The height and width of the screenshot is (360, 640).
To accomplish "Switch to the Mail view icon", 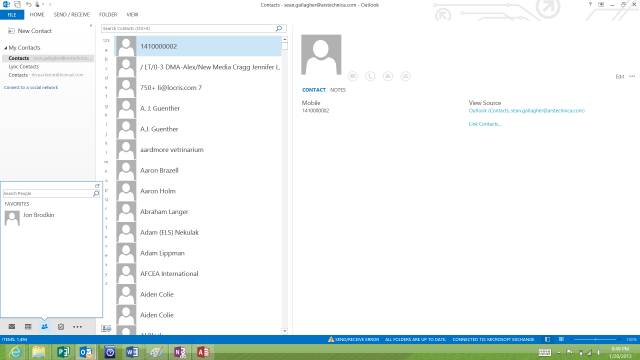I will point(12,327).
